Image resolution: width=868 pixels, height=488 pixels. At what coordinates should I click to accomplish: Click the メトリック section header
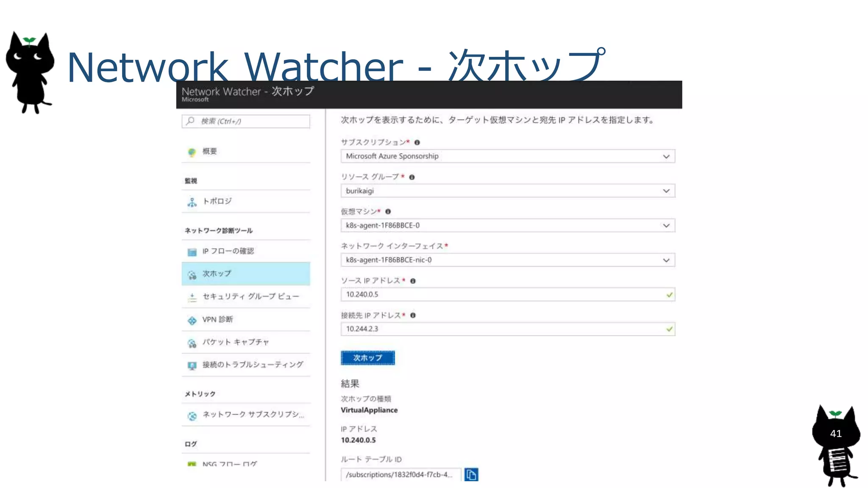coord(200,394)
